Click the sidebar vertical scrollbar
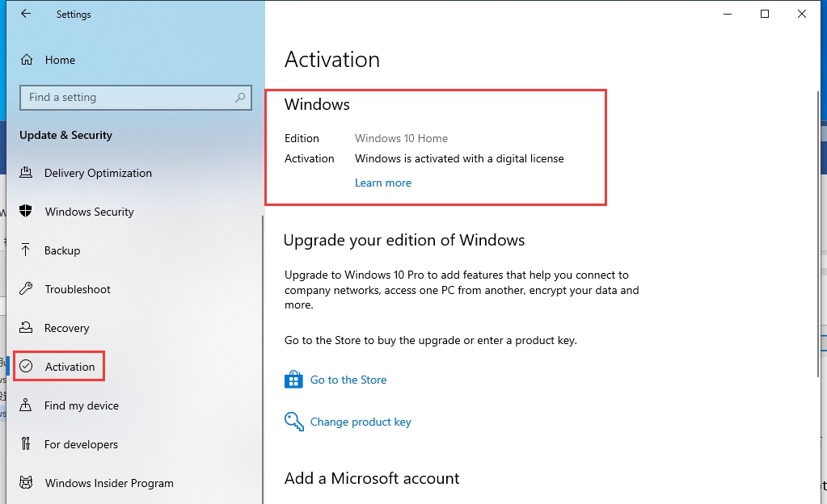 tap(263, 359)
